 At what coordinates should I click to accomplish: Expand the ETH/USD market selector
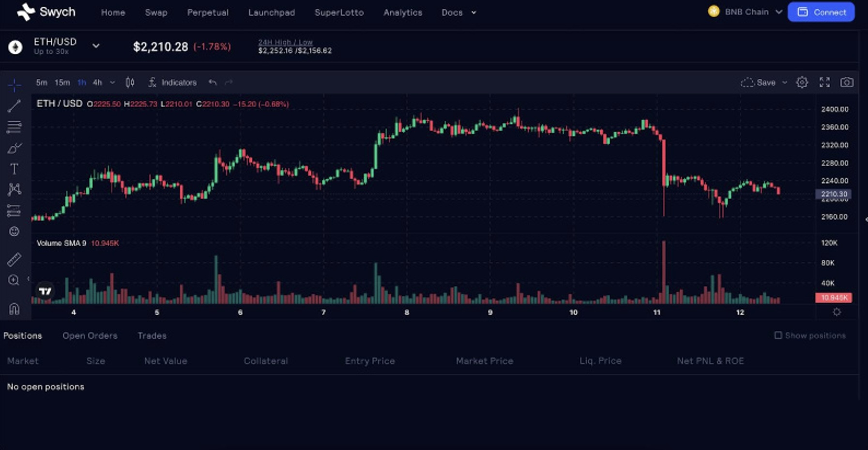96,46
